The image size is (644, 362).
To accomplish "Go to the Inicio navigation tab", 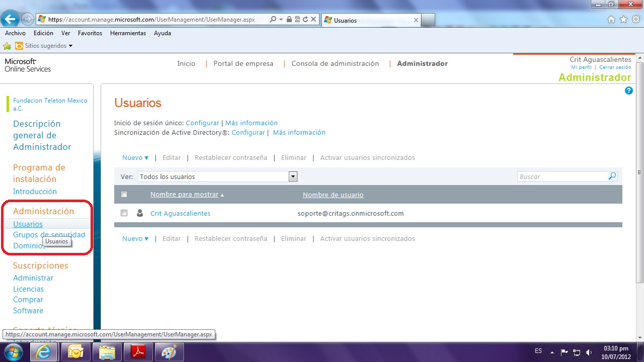I will [x=186, y=63].
